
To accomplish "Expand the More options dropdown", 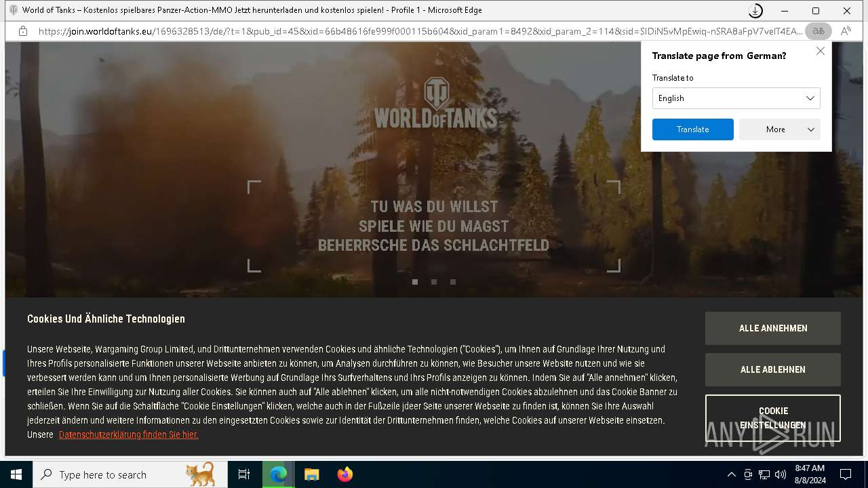I will pos(780,129).
